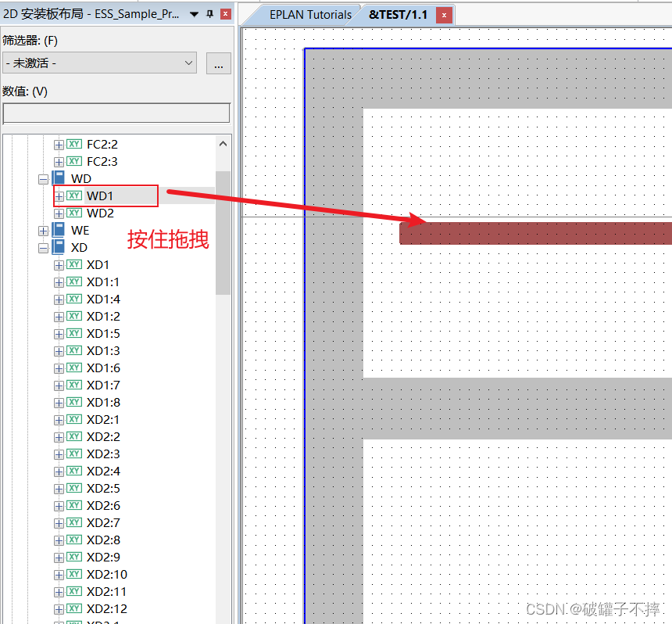The height and width of the screenshot is (624, 672).
Task: Click the filter browse button (...)
Action: 218,63
